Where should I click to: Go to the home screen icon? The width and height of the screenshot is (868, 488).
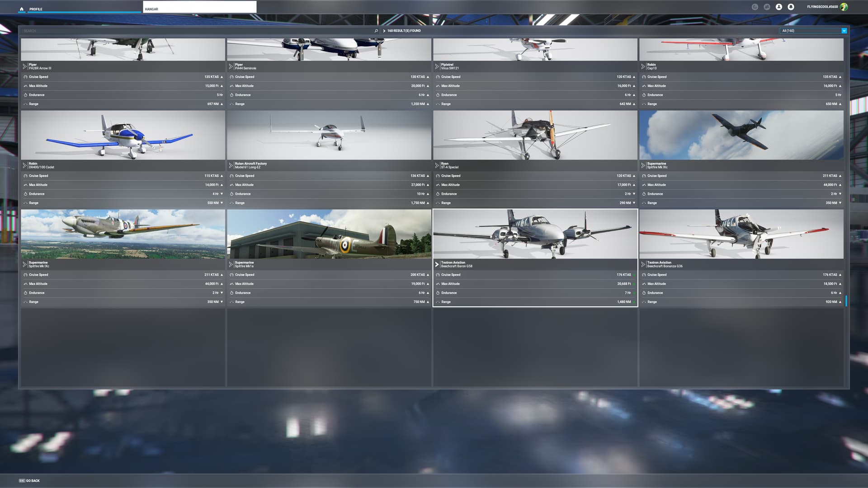coord(22,9)
